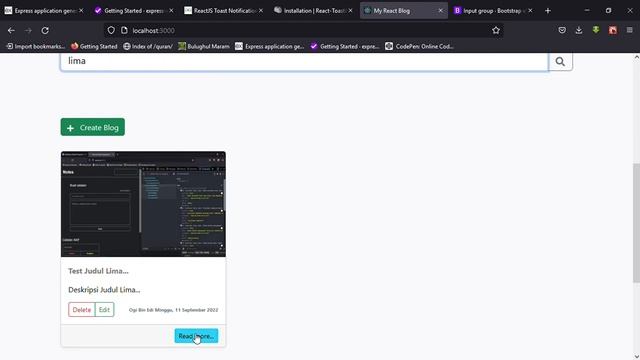Click the red extension icon in toolbar
Screen dimensions: 640x360
(613, 30)
